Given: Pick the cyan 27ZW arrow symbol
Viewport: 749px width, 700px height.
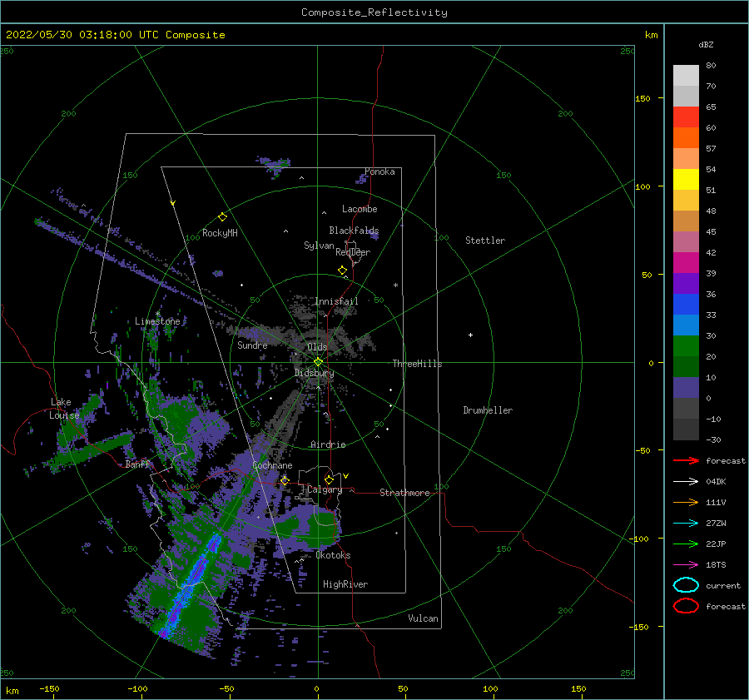Looking at the screenshot, I should [686, 524].
